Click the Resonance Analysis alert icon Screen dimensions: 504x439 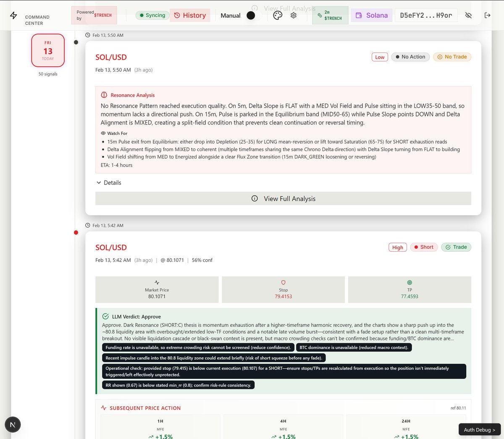104,95
